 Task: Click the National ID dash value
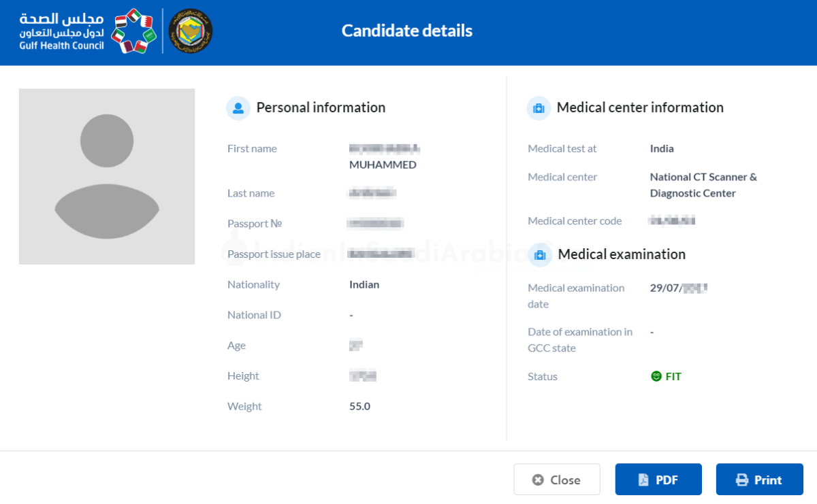(351, 314)
